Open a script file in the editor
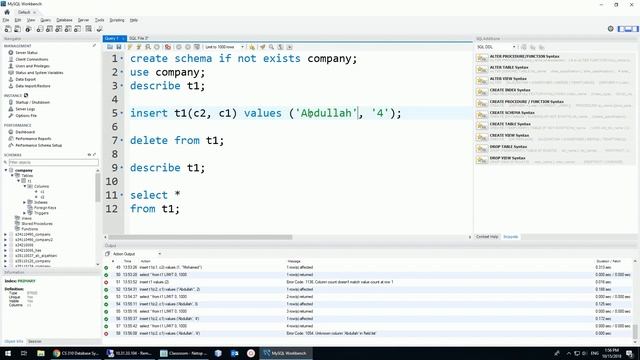Viewport: 640px width, 360px height. pyautogui.click(x=110, y=47)
